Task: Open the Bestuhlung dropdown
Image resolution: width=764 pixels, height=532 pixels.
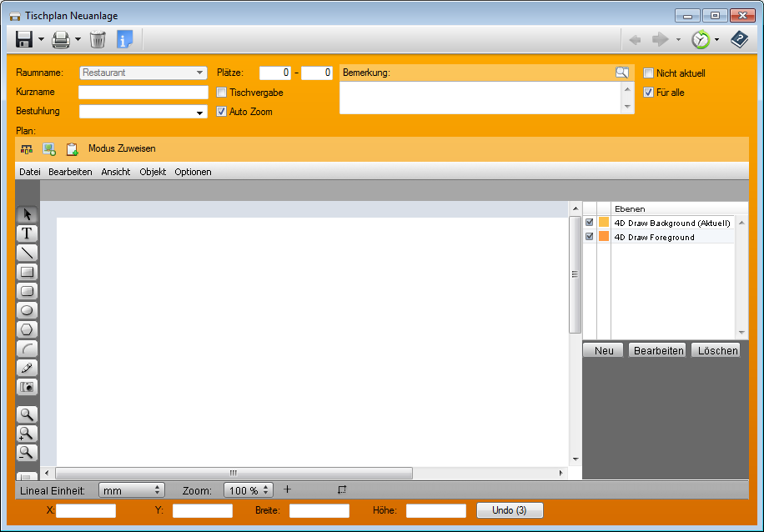Action: coord(199,112)
